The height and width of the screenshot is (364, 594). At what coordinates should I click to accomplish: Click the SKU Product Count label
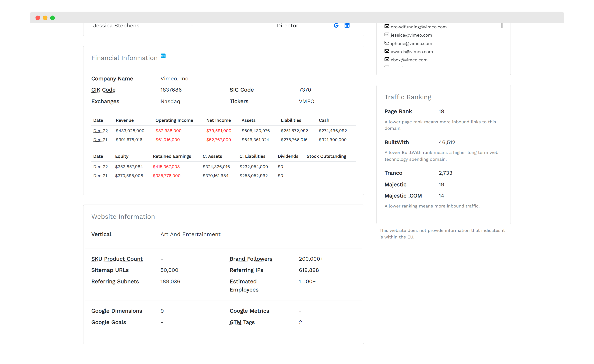pyautogui.click(x=117, y=259)
